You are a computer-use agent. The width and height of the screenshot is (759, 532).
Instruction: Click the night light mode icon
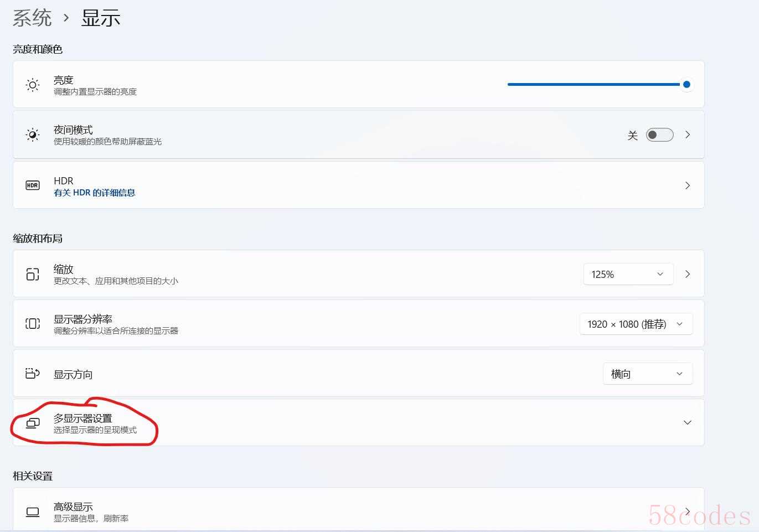(x=33, y=135)
